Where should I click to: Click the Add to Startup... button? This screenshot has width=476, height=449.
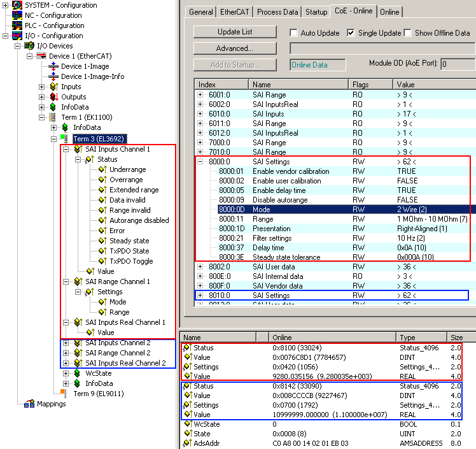(x=235, y=65)
